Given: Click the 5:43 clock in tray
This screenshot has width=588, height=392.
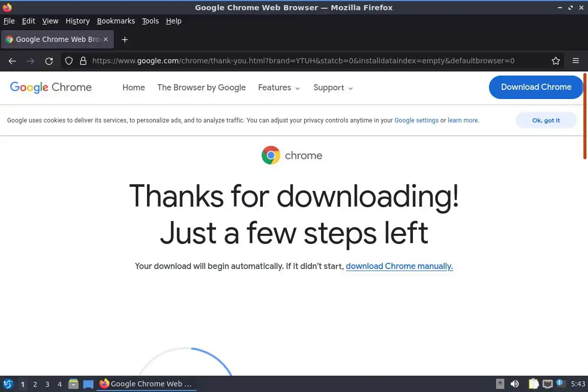Looking at the screenshot, I should click(578, 384).
